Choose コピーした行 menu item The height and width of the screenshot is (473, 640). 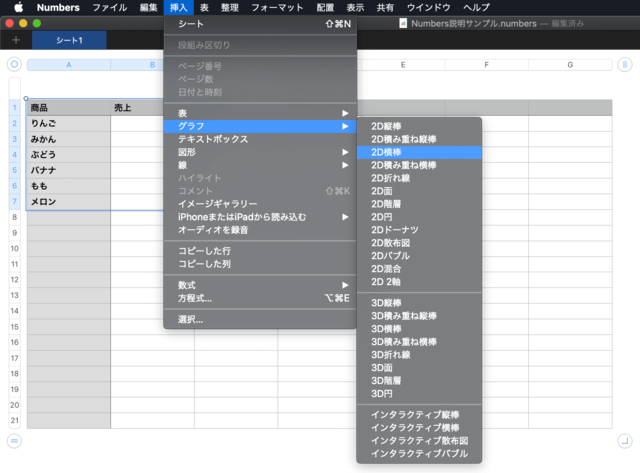[x=260, y=251]
